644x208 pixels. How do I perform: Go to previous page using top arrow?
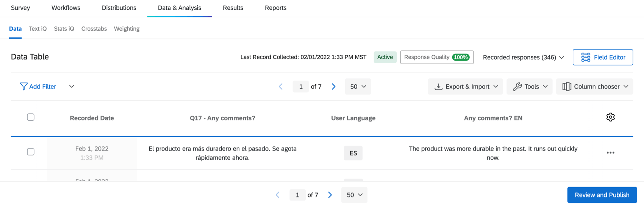(x=281, y=87)
